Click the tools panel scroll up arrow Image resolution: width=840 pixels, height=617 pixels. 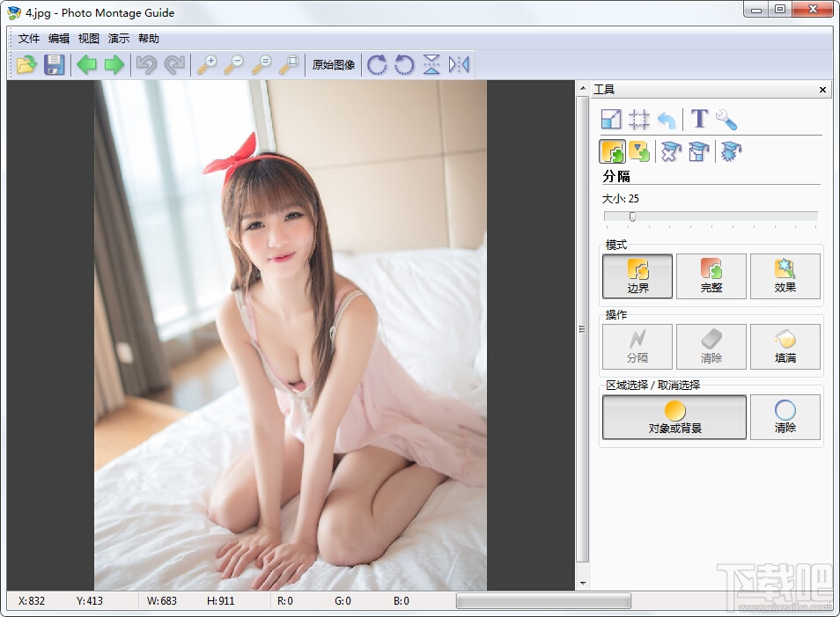583,88
